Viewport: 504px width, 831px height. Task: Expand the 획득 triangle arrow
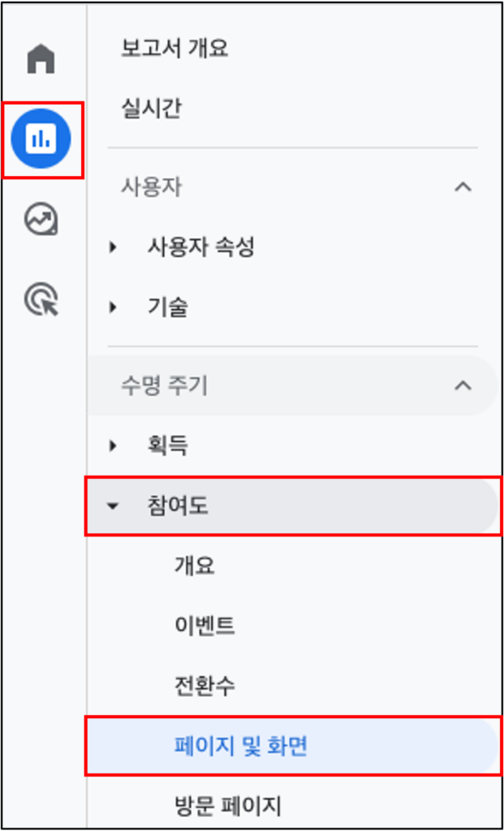click(112, 446)
